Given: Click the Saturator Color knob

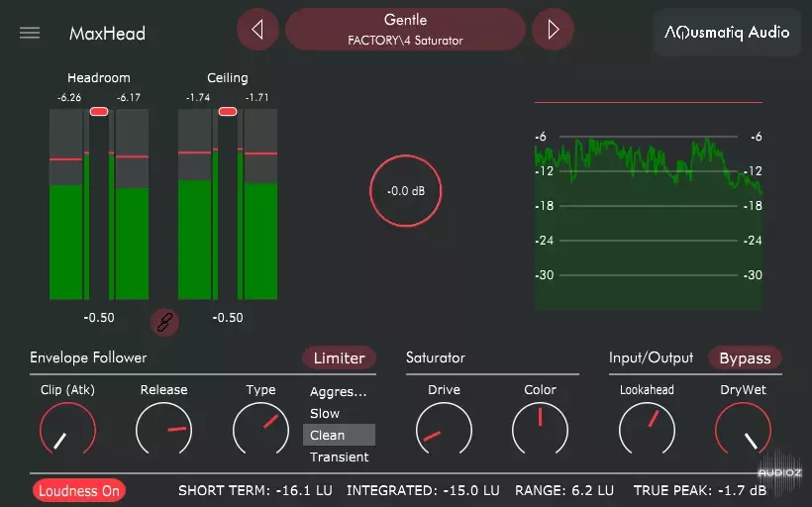Looking at the screenshot, I should (540, 430).
